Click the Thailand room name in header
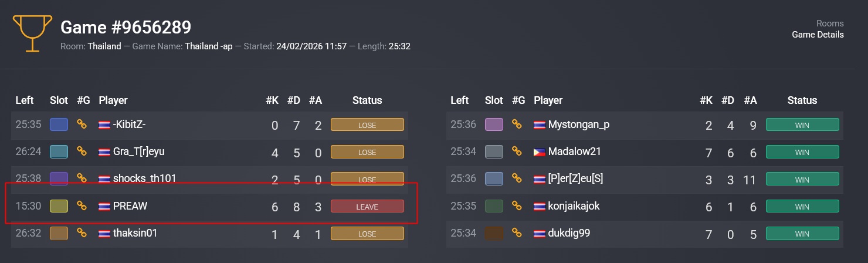Viewport: 868px width, 263px height. 104,46
